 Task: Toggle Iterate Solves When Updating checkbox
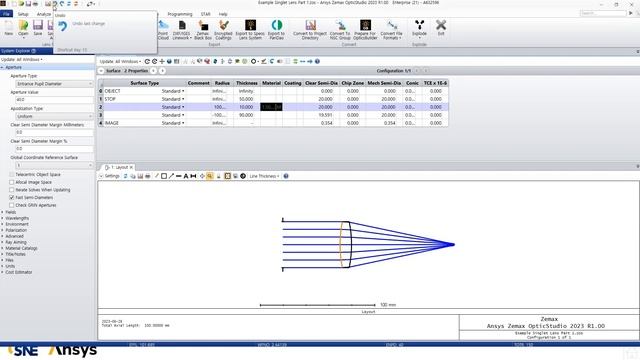pos(12,190)
